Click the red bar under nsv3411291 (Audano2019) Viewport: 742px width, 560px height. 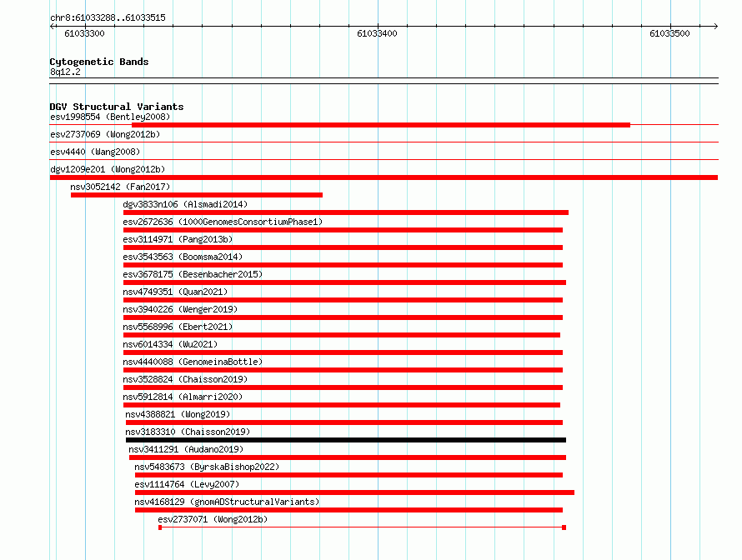348,457
